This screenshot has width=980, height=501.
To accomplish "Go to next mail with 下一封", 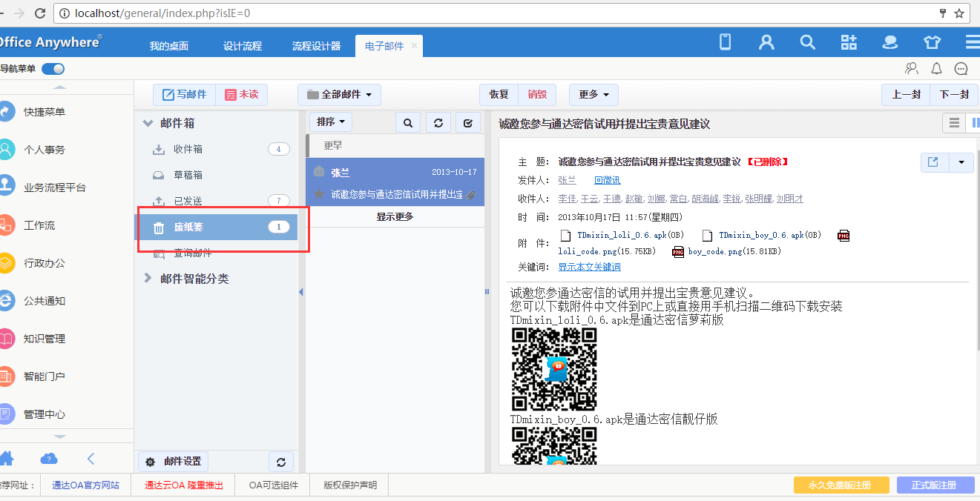I will 955,95.
